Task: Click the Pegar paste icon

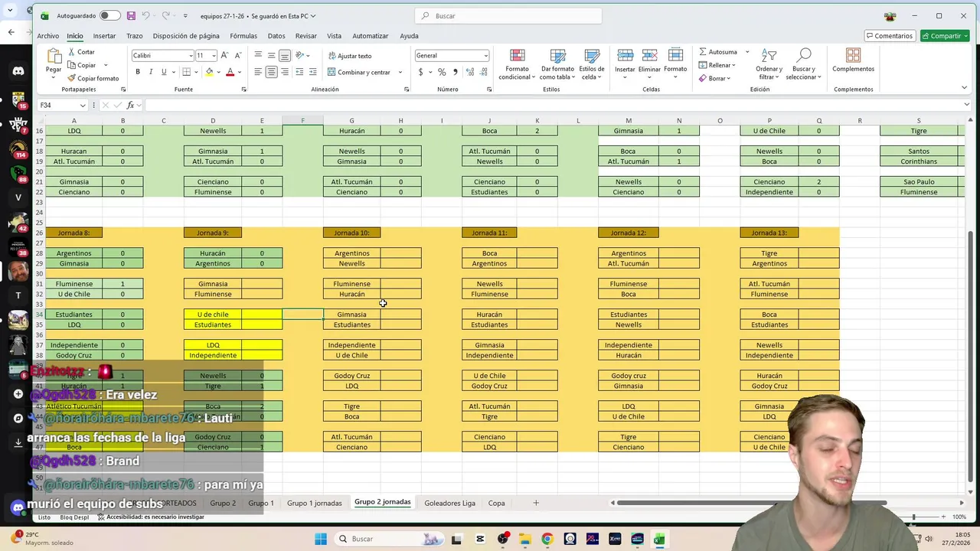Action: pyautogui.click(x=54, y=56)
